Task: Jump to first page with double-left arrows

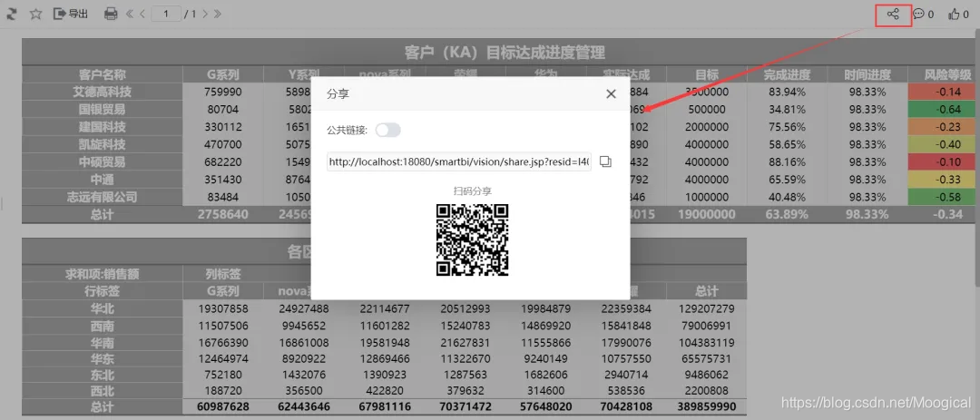Action: [x=130, y=14]
